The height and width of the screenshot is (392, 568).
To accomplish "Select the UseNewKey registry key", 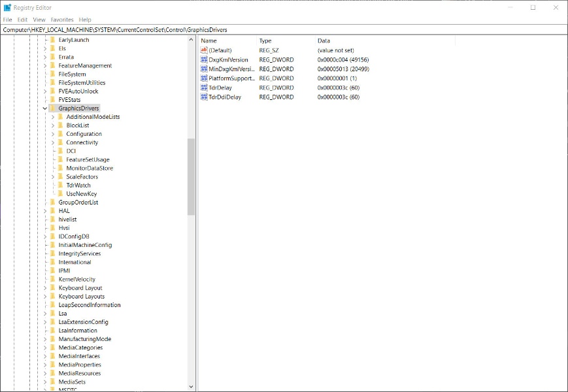I will point(81,194).
